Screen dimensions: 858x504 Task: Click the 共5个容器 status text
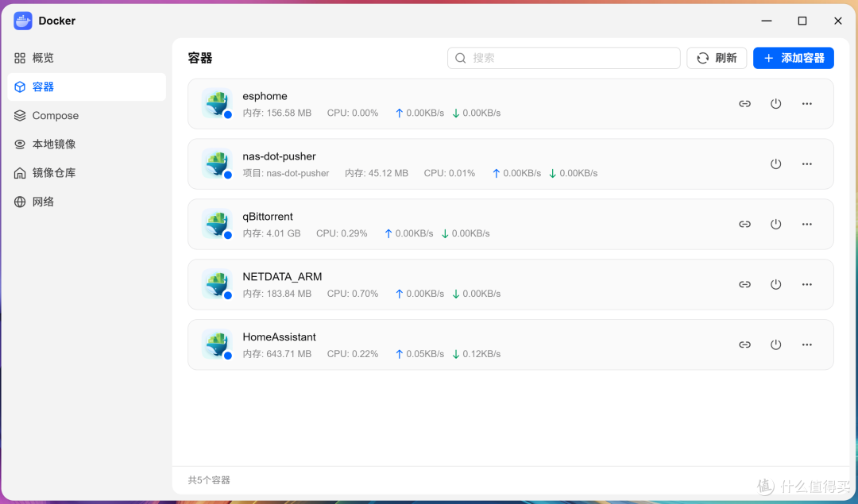click(x=209, y=480)
